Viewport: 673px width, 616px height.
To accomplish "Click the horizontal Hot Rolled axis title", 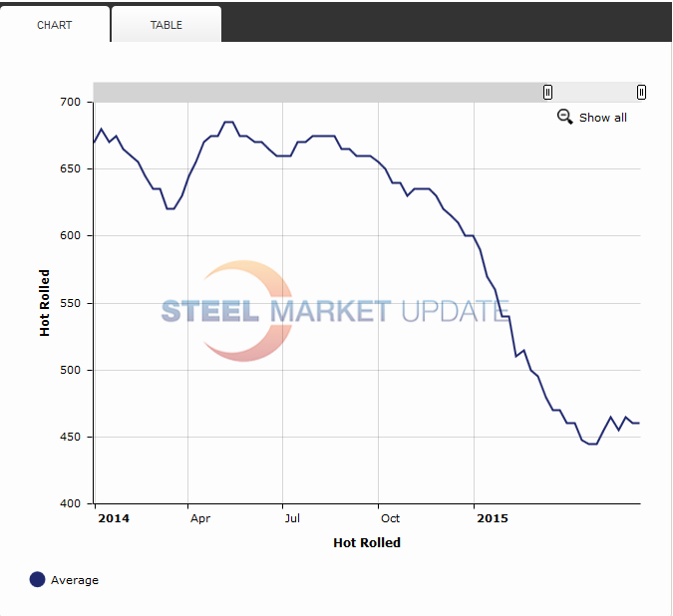I will tap(367, 543).
